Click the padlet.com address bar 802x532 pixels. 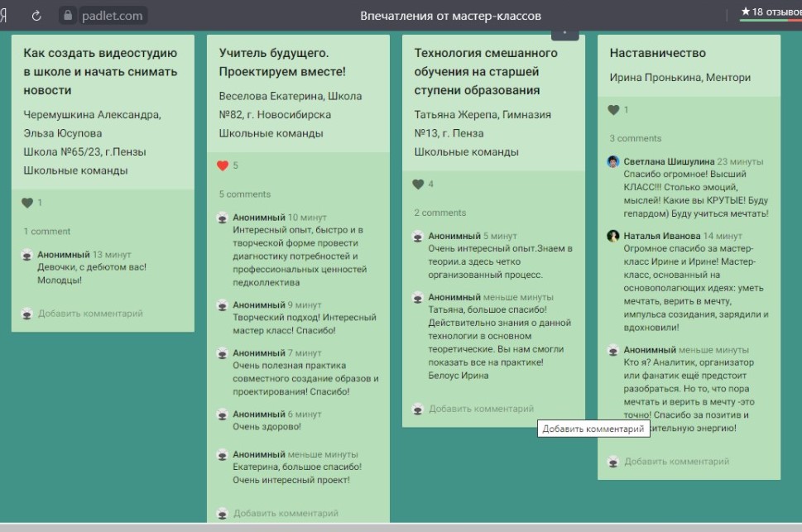(113, 16)
